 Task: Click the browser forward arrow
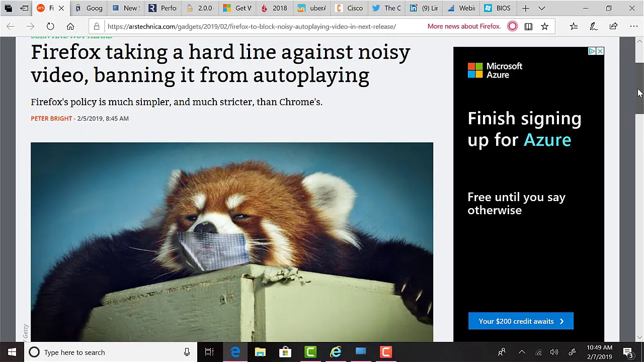(30, 26)
